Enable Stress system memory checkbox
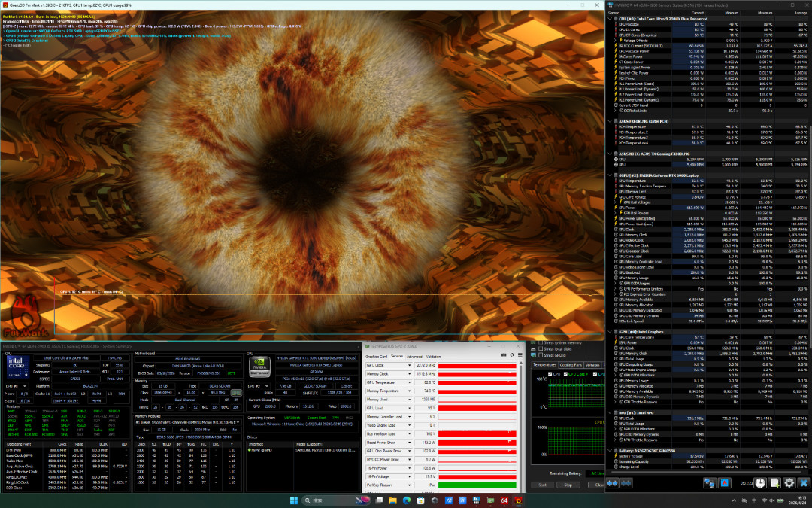 [x=541, y=343]
